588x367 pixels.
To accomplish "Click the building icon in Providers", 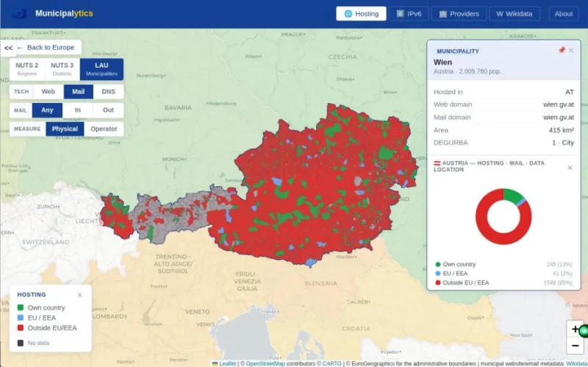I will click(x=443, y=14).
